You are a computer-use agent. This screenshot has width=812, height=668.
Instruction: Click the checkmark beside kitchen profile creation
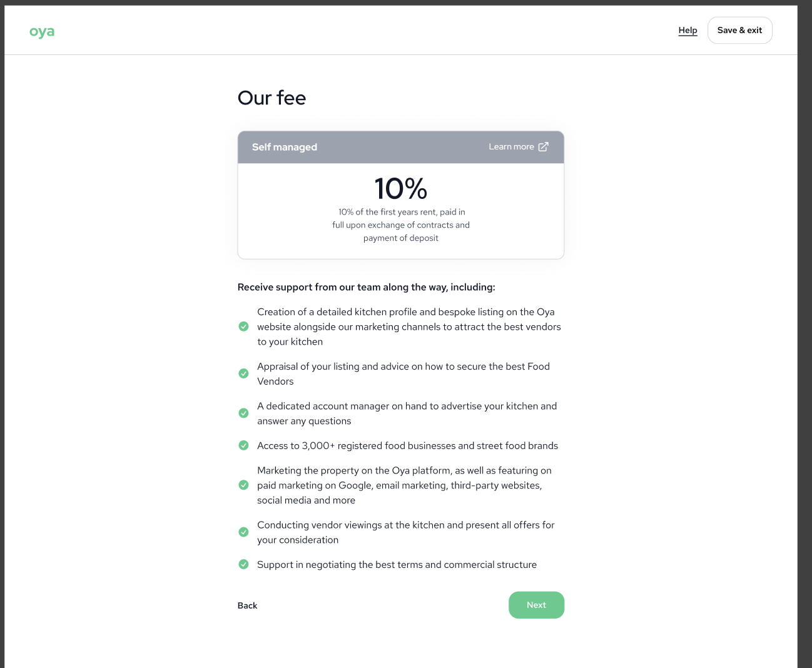[x=244, y=326]
